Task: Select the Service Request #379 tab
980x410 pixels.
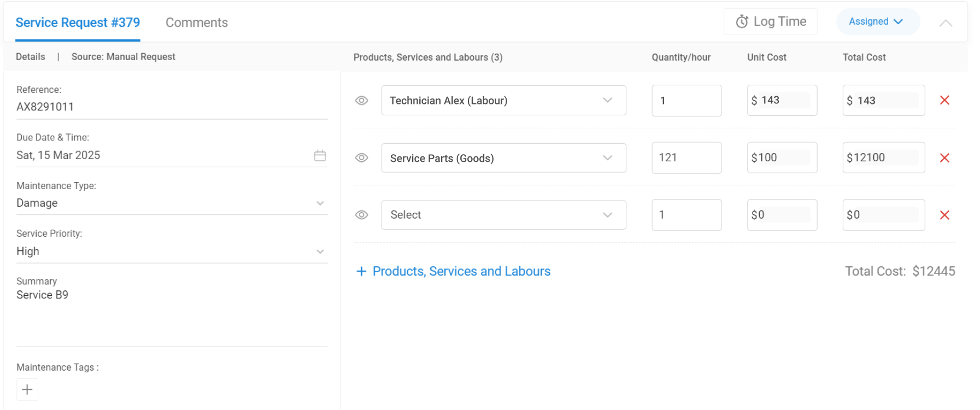Action: pos(78,22)
